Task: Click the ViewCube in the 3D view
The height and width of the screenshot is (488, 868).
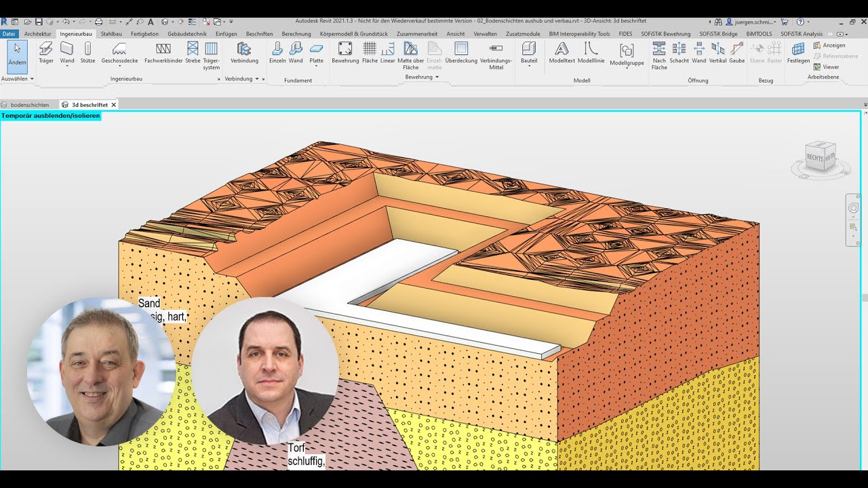Action: tap(819, 157)
